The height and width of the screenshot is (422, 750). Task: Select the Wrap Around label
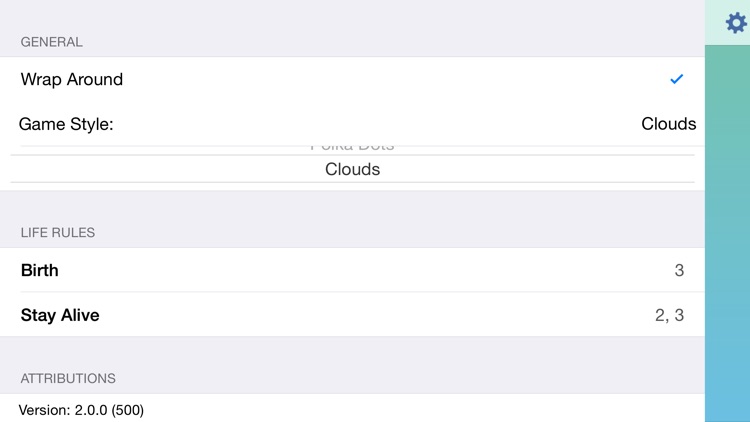(x=72, y=79)
